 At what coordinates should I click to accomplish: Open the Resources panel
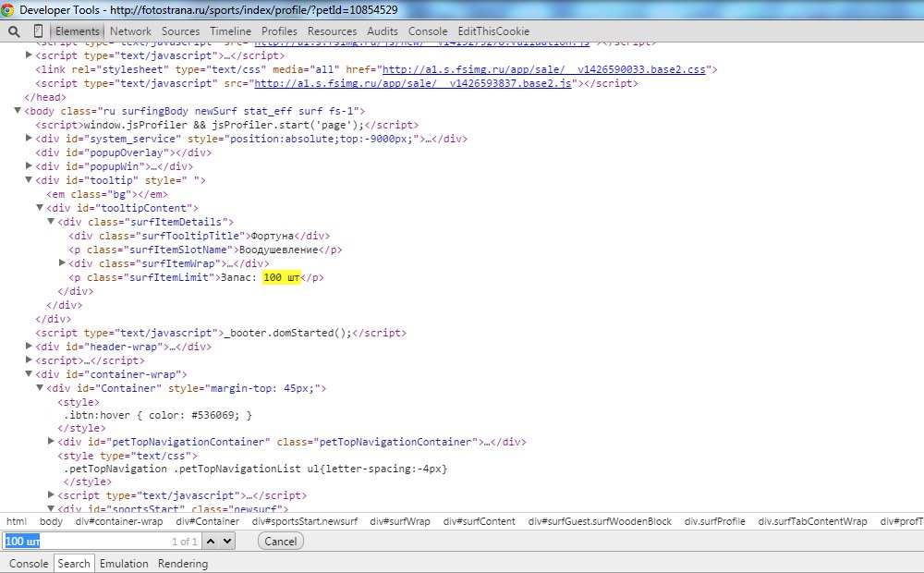(x=332, y=31)
